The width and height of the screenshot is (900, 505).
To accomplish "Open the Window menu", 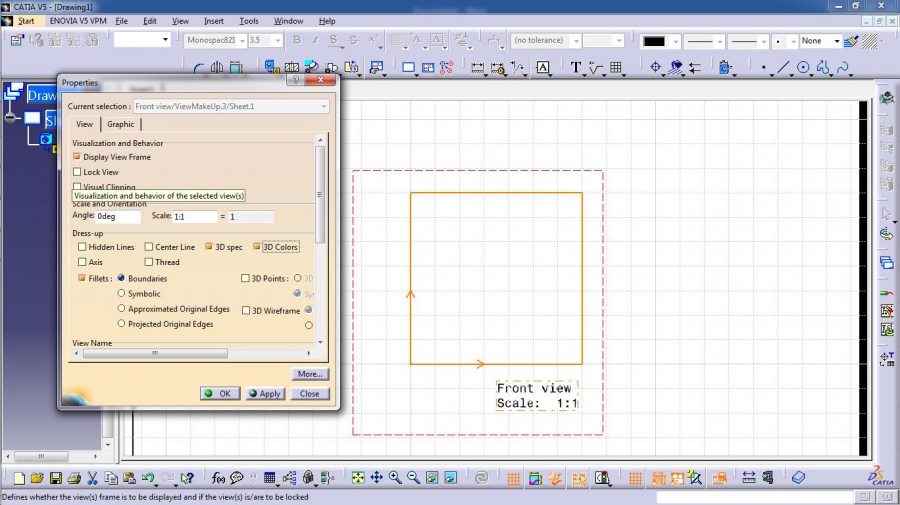I will (288, 21).
